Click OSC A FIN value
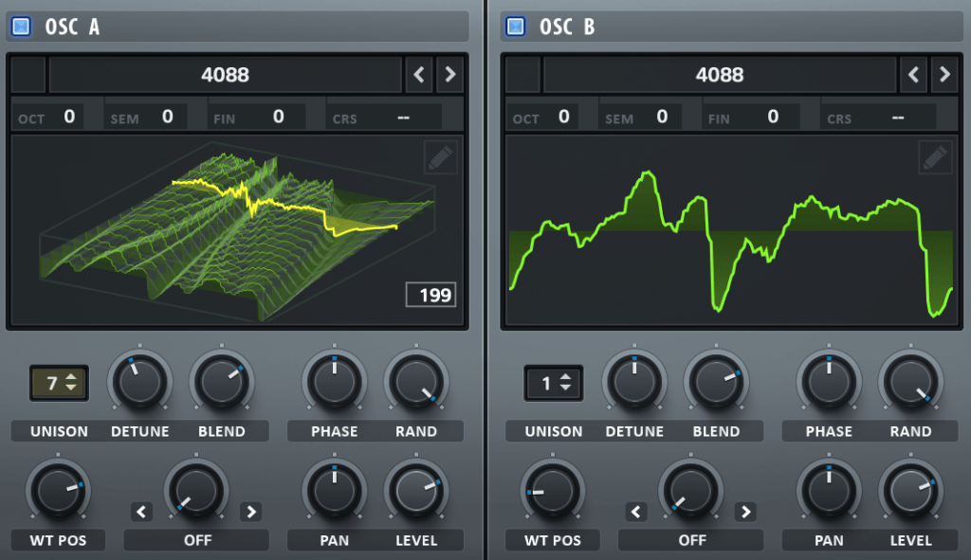Viewport: 971px width, 560px height. coord(279,117)
